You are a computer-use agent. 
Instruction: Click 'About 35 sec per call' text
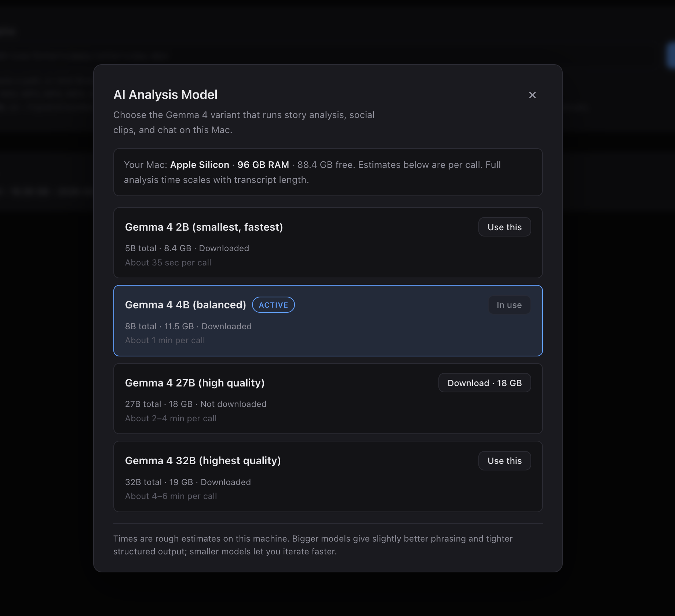(x=168, y=263)
